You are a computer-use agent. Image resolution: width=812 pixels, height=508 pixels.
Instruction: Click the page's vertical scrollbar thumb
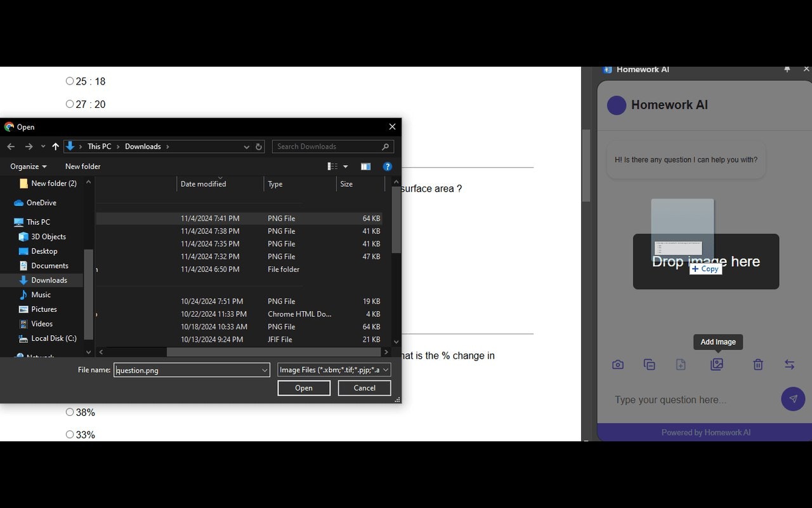point(586,166)
